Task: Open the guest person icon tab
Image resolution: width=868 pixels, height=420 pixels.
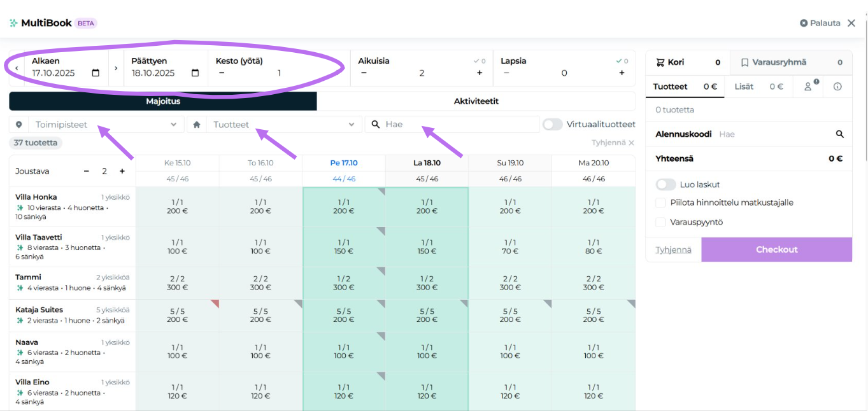Action: [x=808, y=87]
